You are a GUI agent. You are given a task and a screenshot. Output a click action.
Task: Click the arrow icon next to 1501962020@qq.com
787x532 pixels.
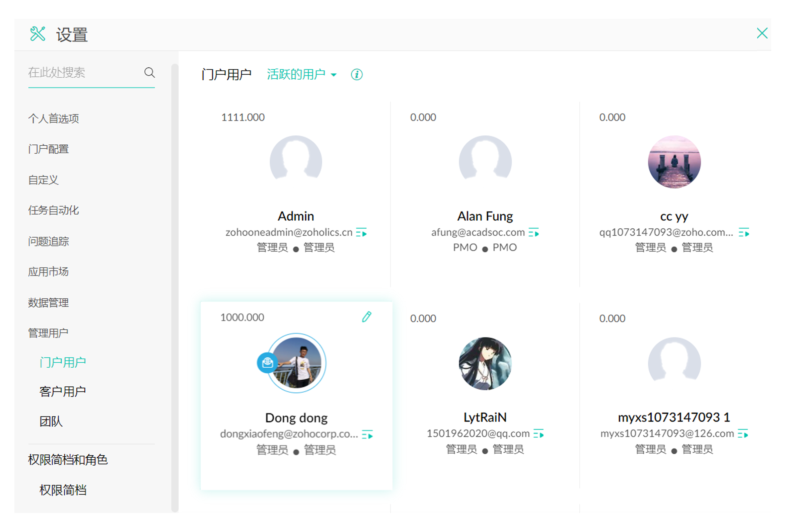pos(539,434)
